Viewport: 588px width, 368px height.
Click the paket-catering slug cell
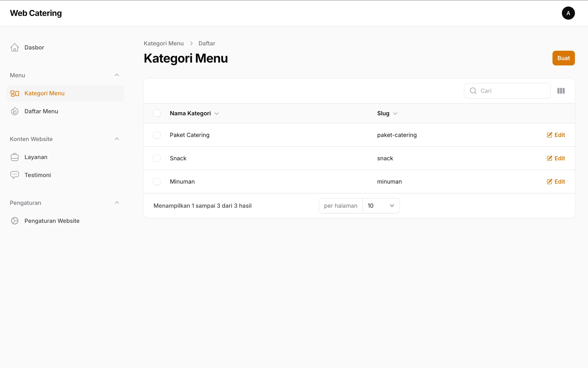(397, 135)
